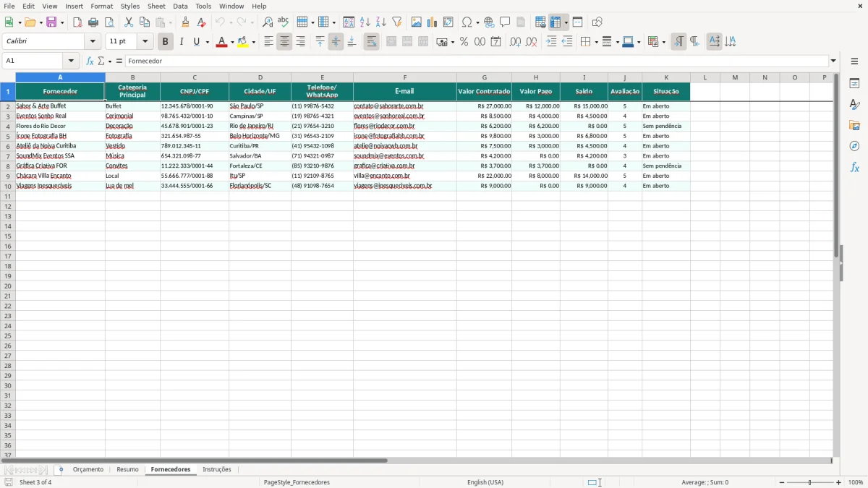Toggle Align Left

(268, 42)
